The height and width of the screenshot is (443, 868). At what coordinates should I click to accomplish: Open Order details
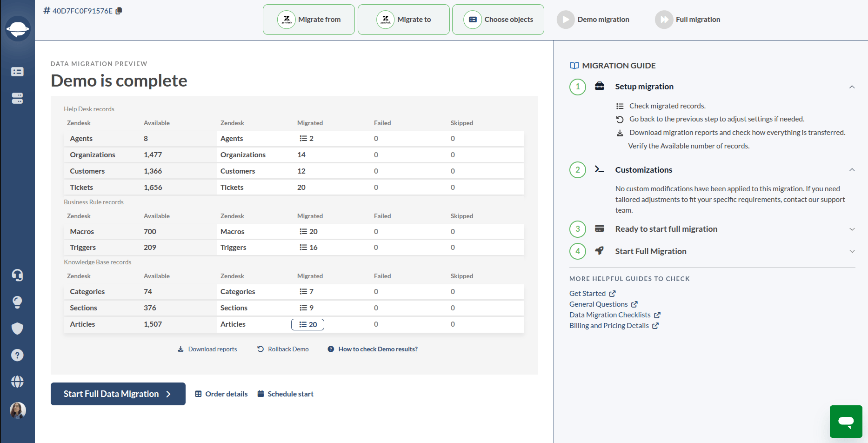[221, 394]
